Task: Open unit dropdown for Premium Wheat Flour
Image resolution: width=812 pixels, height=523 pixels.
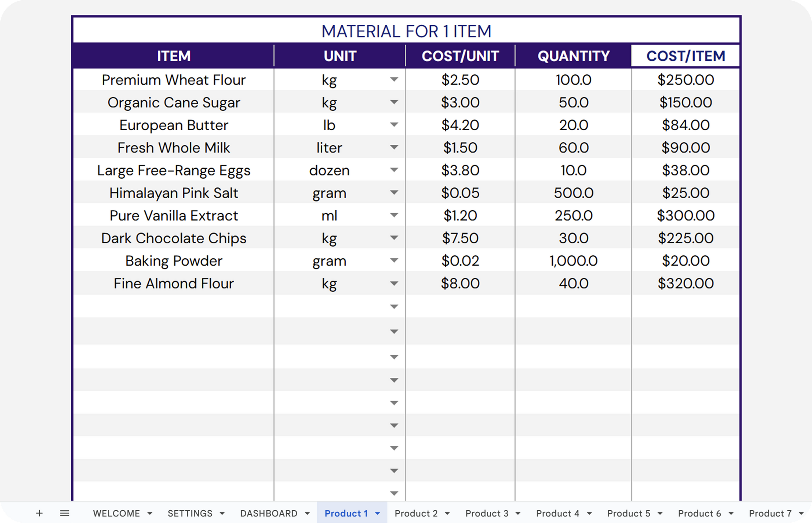Action: (394, 79)
